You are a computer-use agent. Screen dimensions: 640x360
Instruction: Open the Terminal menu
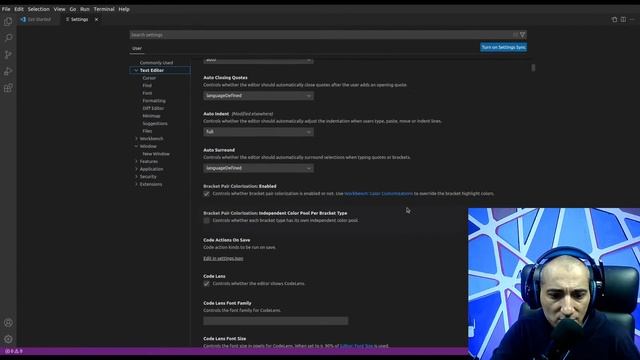[104, 9]
